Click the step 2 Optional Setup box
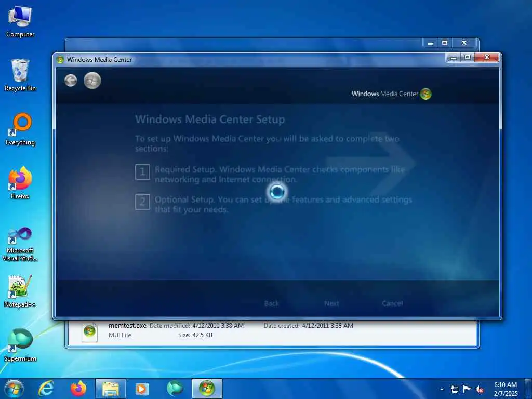 [142, 202]
